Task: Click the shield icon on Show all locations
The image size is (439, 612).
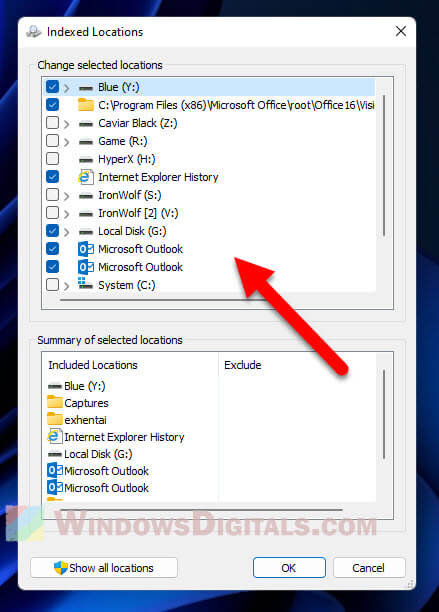Action: [x=61, y=568]
